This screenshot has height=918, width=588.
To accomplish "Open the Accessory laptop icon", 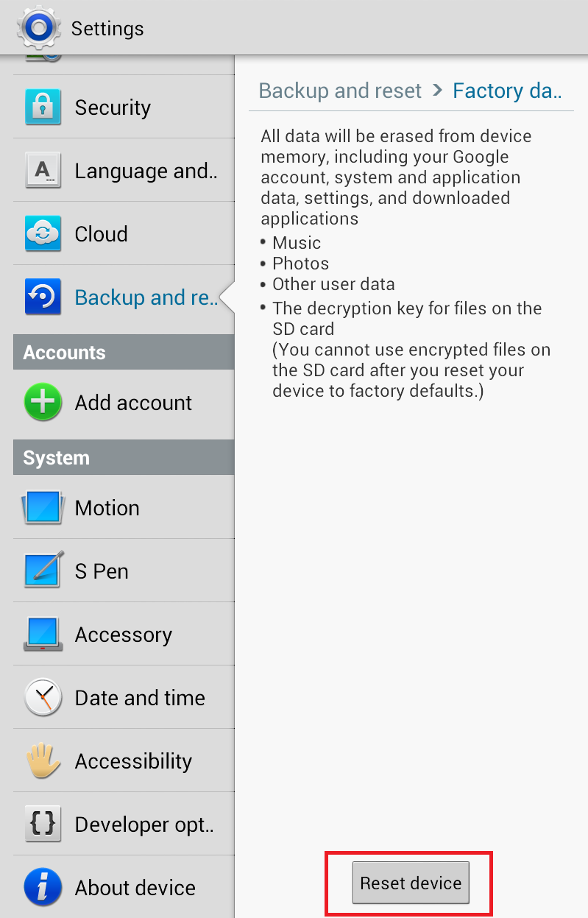I will point(43,634).
